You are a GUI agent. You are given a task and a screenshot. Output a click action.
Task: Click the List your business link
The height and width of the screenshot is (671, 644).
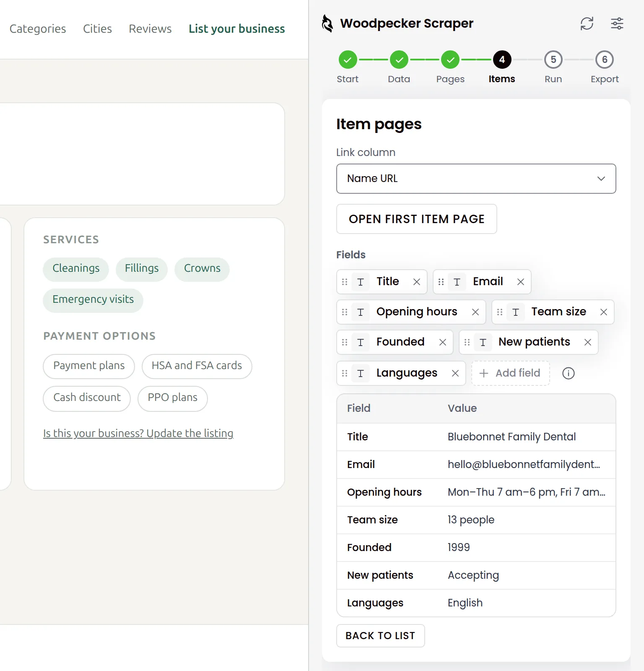[237, 29]
